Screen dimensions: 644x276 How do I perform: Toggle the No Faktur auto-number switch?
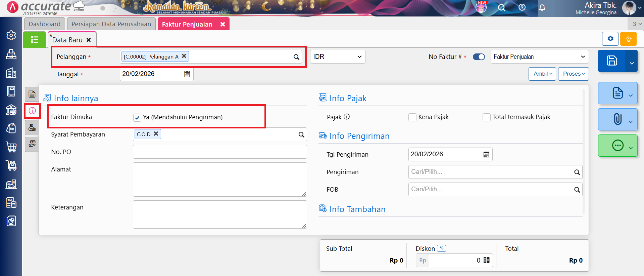point(479,57)
